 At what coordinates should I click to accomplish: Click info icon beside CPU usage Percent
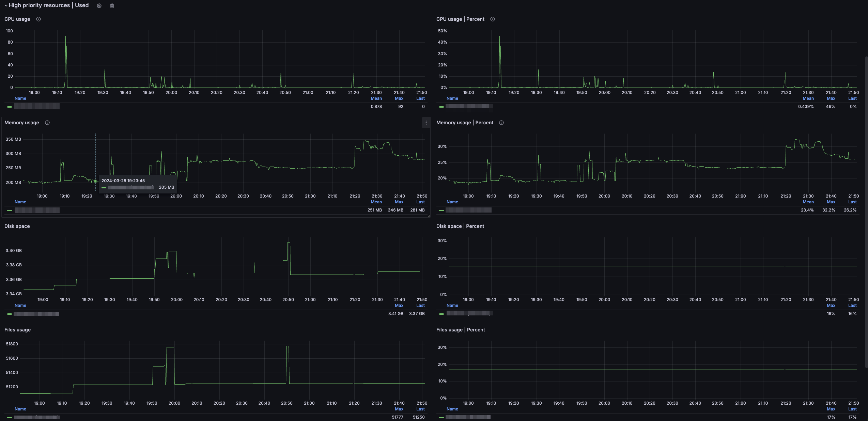(x=493, y=19)
